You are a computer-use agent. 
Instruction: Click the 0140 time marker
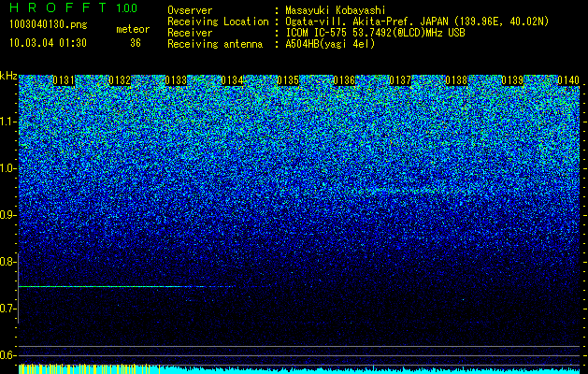coord(568,80)
